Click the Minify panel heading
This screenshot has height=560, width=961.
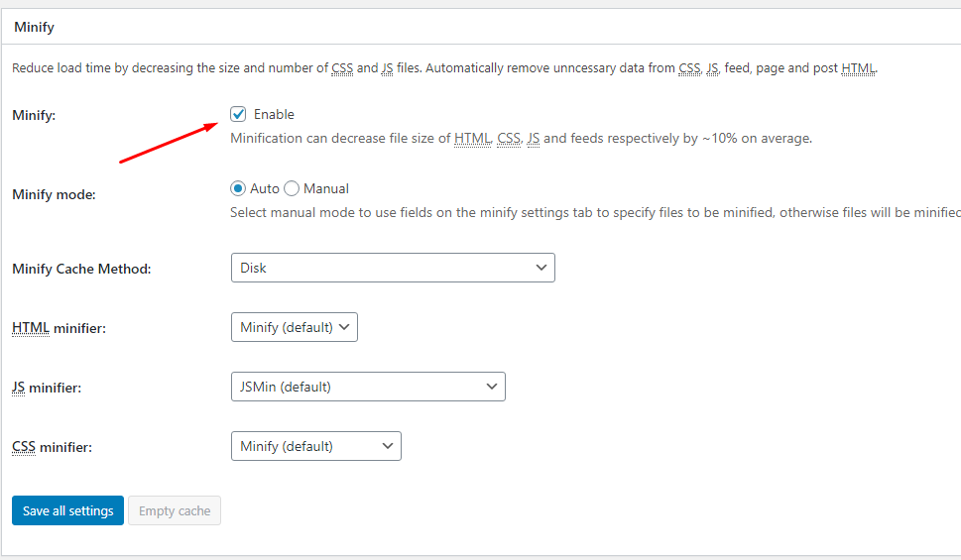coord(34,28)
